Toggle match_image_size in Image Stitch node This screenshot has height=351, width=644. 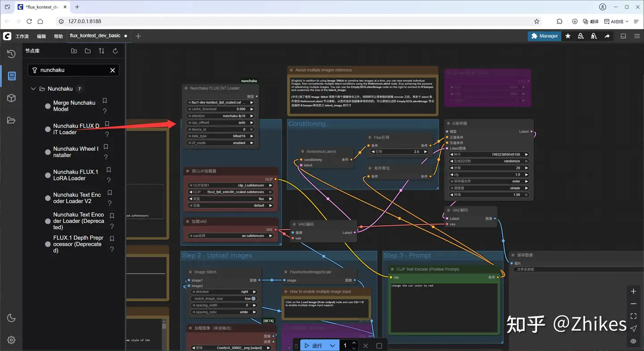(x=254, y=299)
